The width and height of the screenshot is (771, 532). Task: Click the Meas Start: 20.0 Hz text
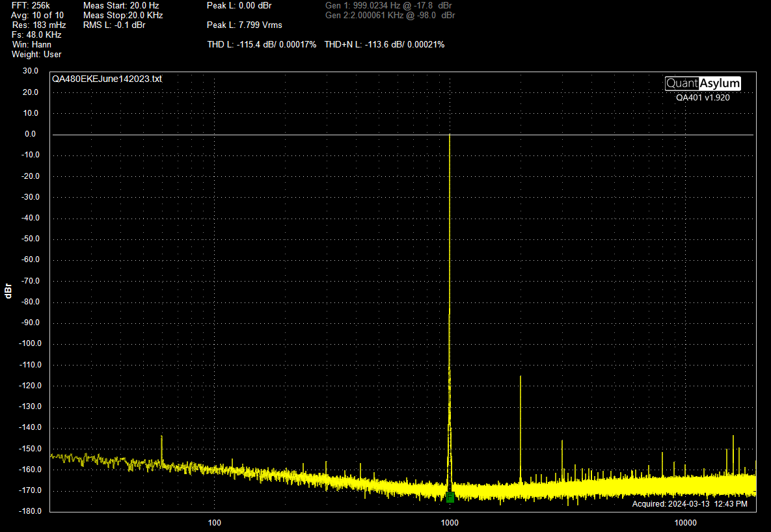coord(121,5)
